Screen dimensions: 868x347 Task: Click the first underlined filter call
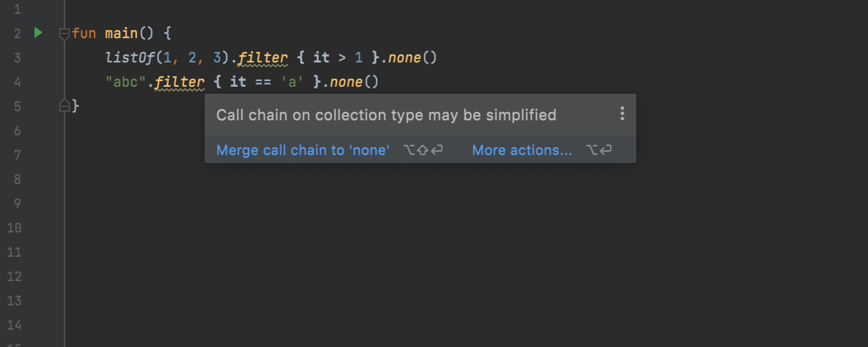click(x=263, y=58)
